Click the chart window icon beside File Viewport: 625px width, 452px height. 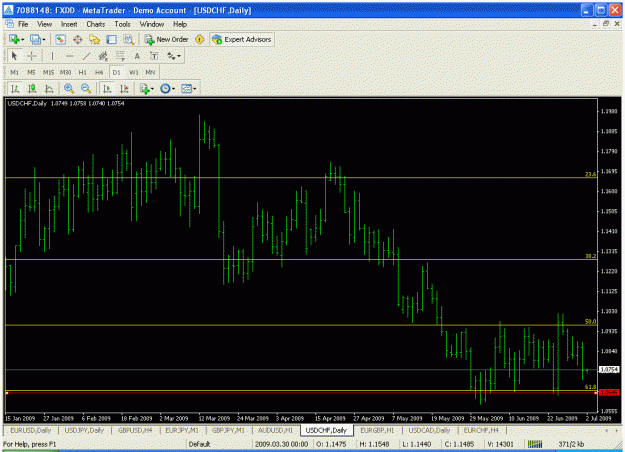point(10,24)
